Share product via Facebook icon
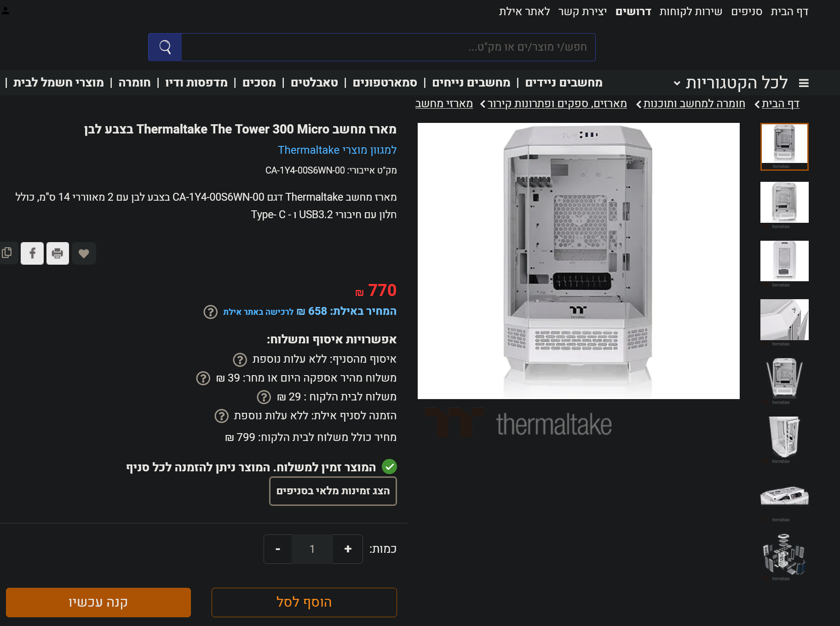The width and height of the screenshot is (840, 626). (x=32, y=253)
